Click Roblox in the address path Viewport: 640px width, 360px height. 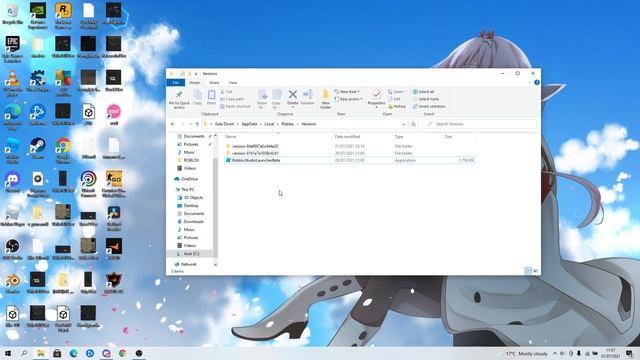coord(288,124)
